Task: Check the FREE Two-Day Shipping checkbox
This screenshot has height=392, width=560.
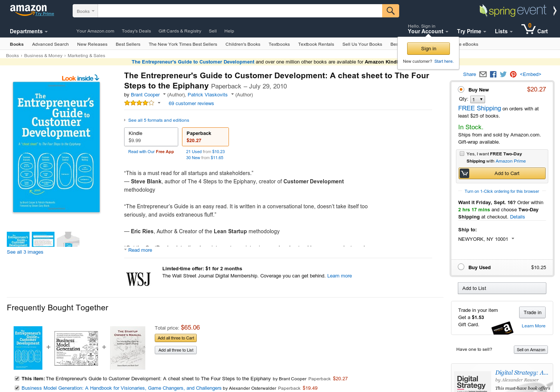Action: pyautogui.click(x=462, y=153)
